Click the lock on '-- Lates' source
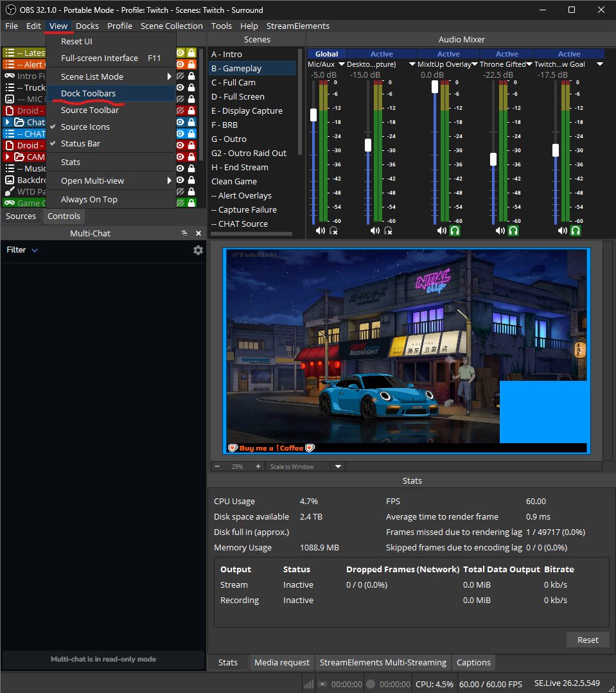The width and height of the screenshot is (616, 693). coord(191,53)
